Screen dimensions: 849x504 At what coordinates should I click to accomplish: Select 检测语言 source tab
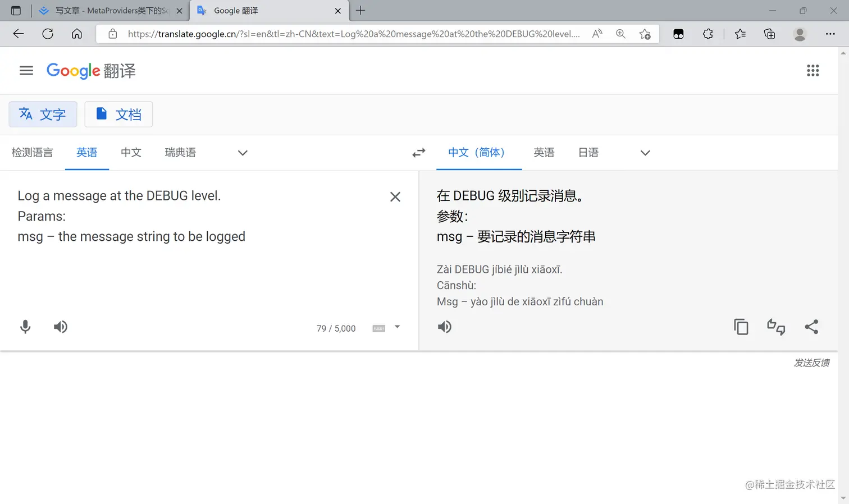[x=33, y=153]
